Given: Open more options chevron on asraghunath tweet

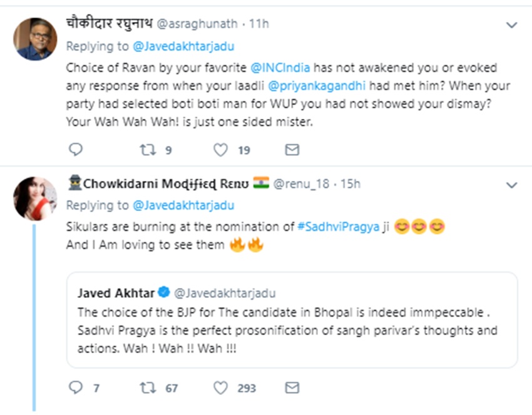Looking at the screenshot, I should click(x=511, y=26).
